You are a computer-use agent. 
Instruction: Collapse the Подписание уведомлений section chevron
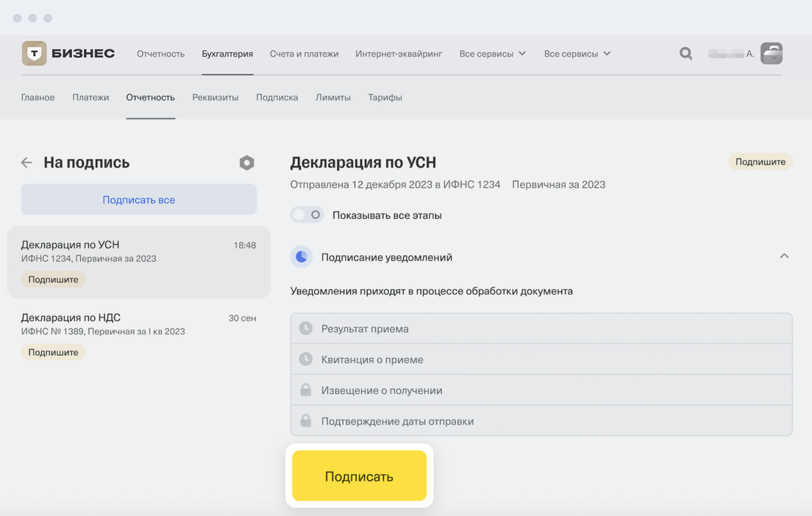[x=784, y=257]
